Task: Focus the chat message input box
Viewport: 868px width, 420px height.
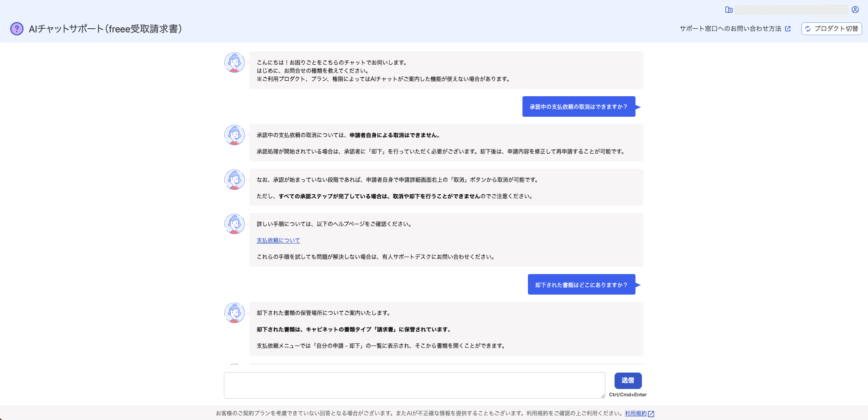Action: [414, 385]
